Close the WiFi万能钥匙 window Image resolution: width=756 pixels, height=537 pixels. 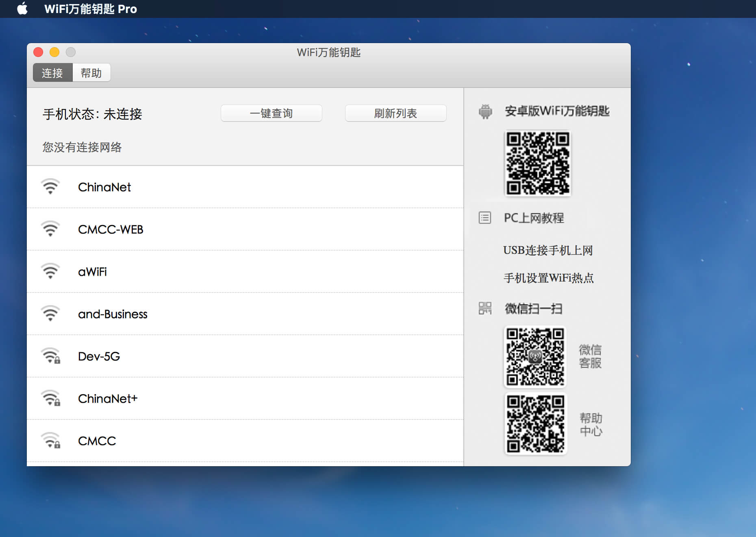[x=38, y=52]
